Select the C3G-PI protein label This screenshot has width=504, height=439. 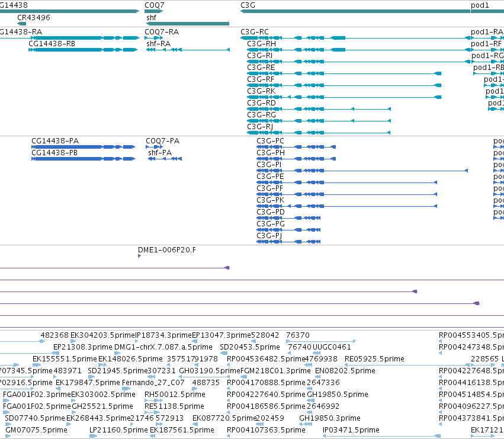(x=269, y=164)
